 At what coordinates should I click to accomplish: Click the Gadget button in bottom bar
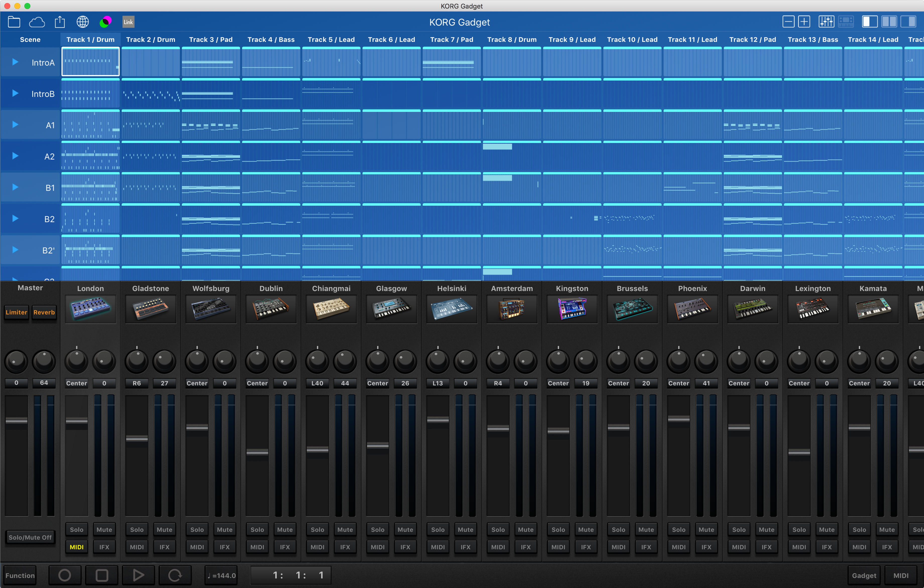coord(864,575)
